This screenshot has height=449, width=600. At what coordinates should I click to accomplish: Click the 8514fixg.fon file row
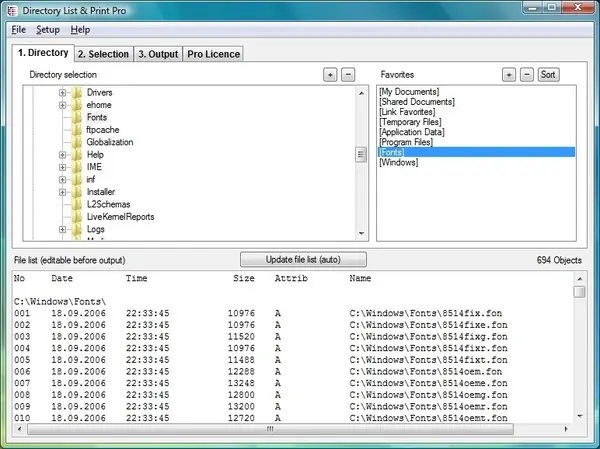pyautogui.click(x=261, y=336)
